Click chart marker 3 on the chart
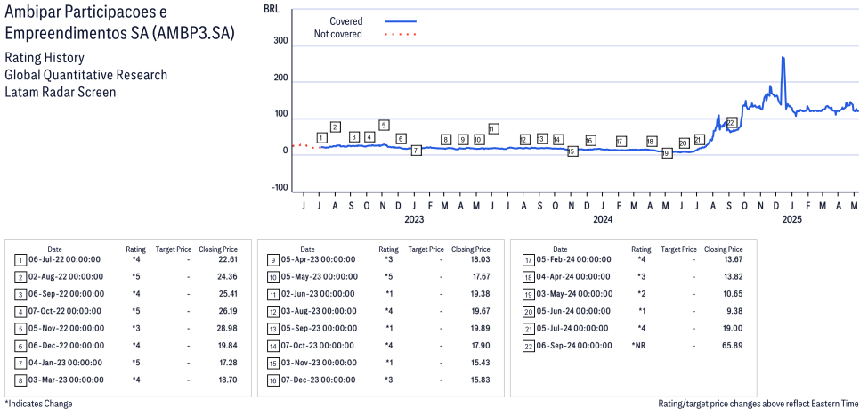 (x=354, y=137)
